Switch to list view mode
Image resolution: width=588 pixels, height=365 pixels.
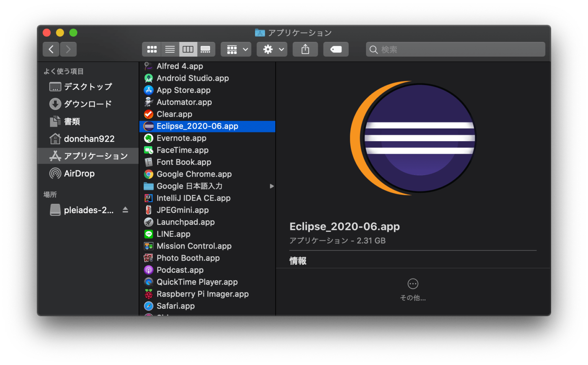pos(170,49)
